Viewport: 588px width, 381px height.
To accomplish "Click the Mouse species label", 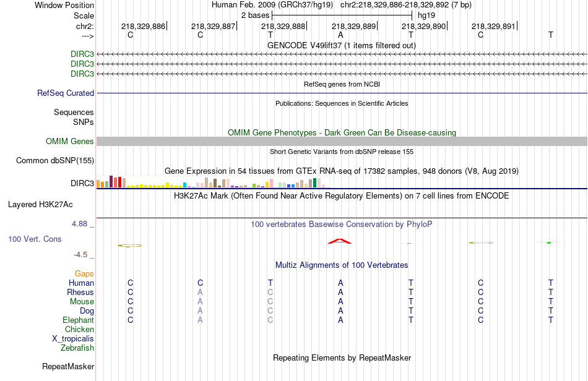I will (82, 302).
